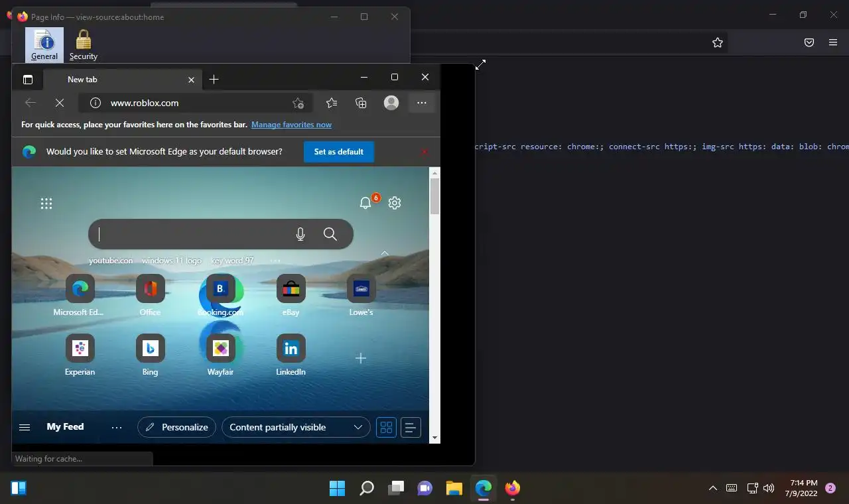Open the Bing quick link tile
849x504 pixels.
point(151,355)
